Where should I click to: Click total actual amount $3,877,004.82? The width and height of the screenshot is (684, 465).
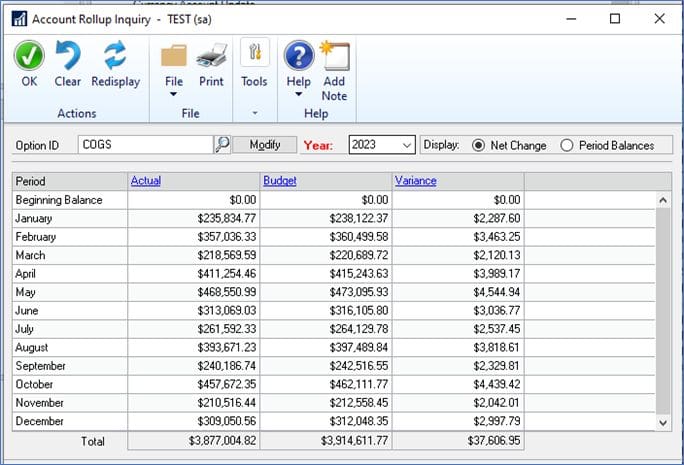point(222,441)
